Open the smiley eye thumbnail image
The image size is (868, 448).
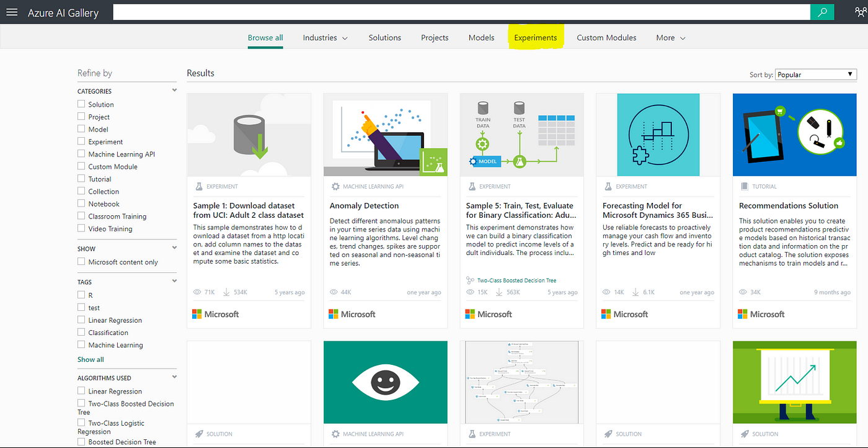(x=385, y=382)
